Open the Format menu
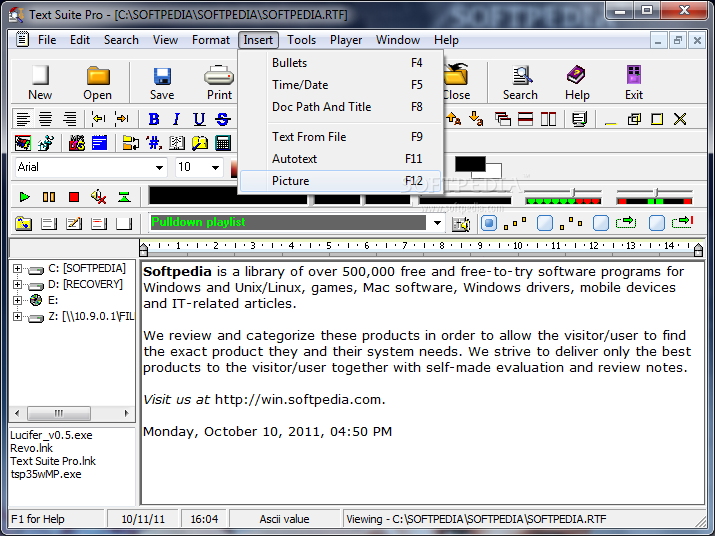Image resolution: width=715 pixels, height=536 pixels. 211,40
